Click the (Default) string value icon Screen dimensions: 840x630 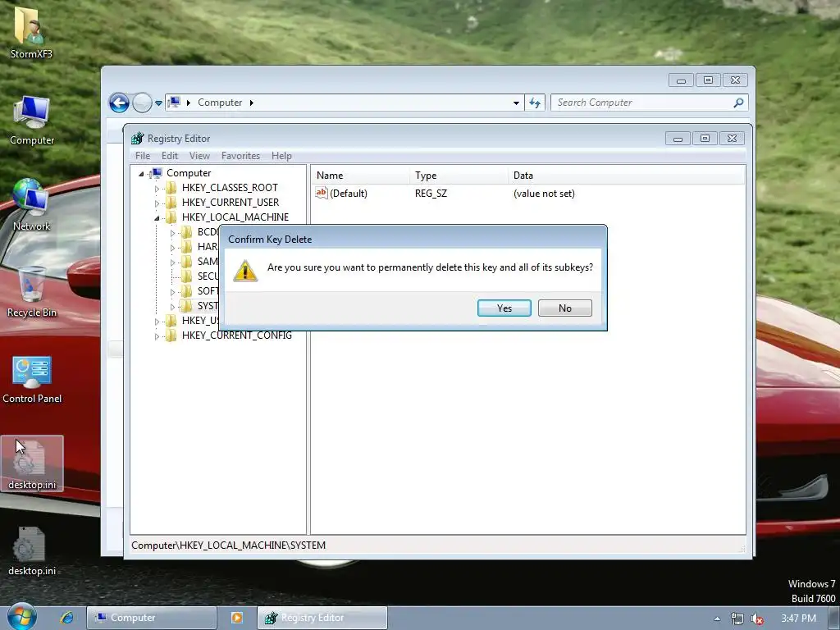(322, 193)
